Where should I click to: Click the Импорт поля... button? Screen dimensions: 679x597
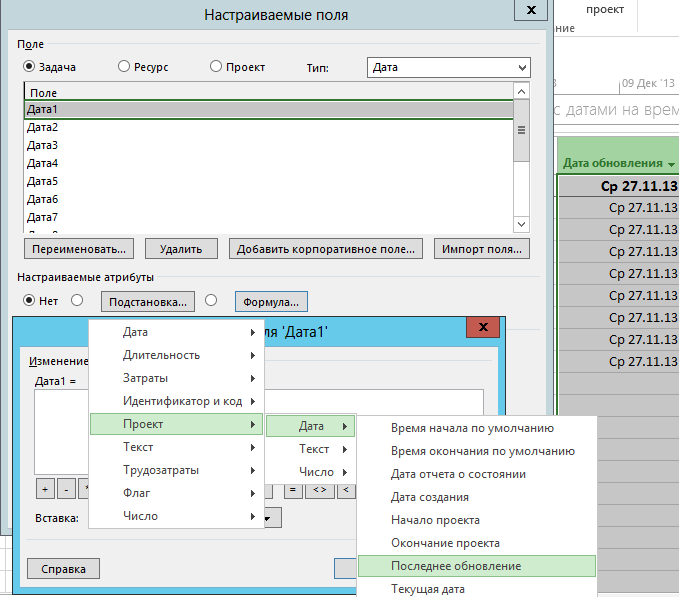tap(482, 249)
